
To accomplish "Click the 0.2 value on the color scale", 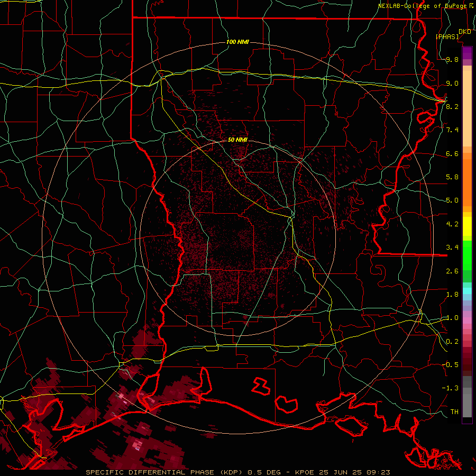I will (452, 342).
